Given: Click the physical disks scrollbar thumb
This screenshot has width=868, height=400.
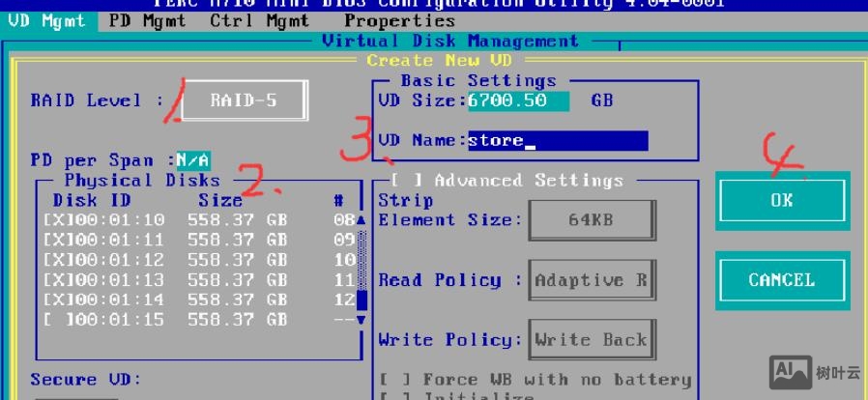Looking at the screenshot, I should 362,300.
